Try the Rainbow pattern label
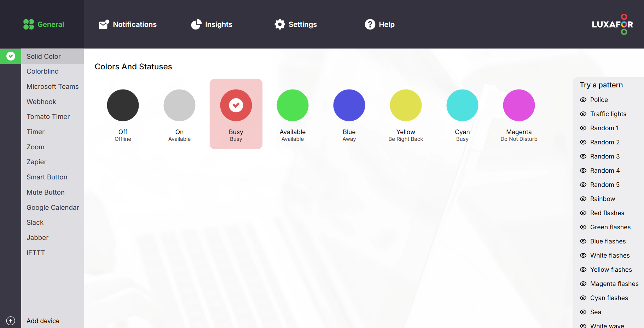This screenshot has height=328, width=644. click(603, 199)
